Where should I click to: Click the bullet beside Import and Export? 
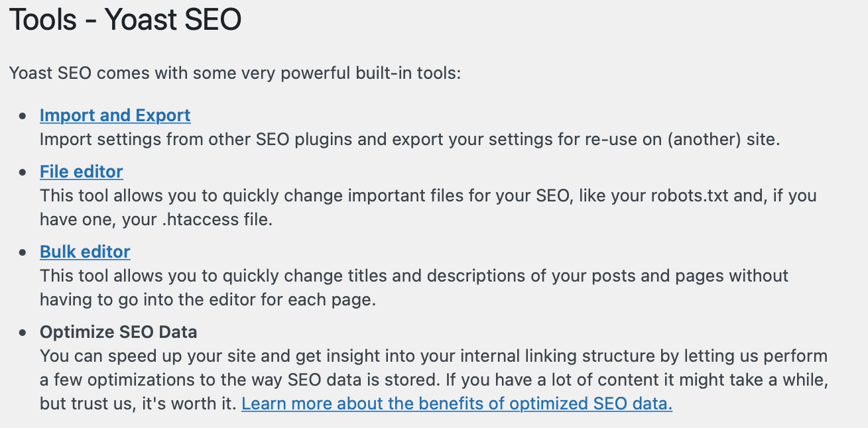point(24,116)
